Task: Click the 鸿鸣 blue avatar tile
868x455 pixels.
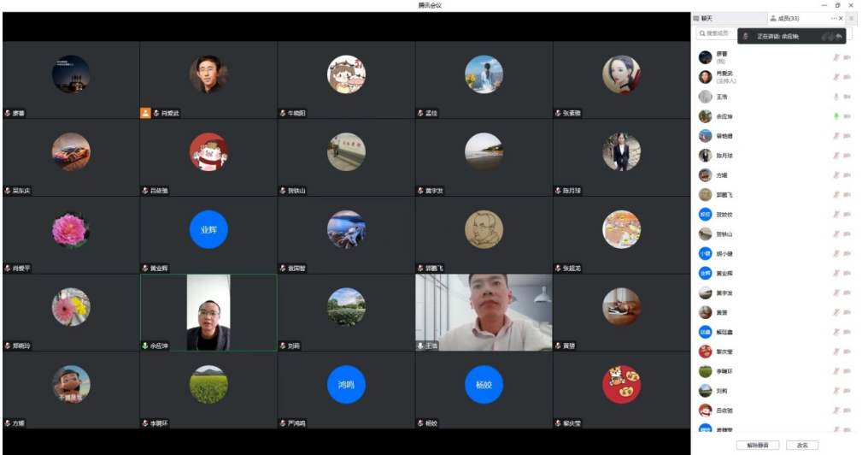Action: pyautogui.click(x=346, y=385)
